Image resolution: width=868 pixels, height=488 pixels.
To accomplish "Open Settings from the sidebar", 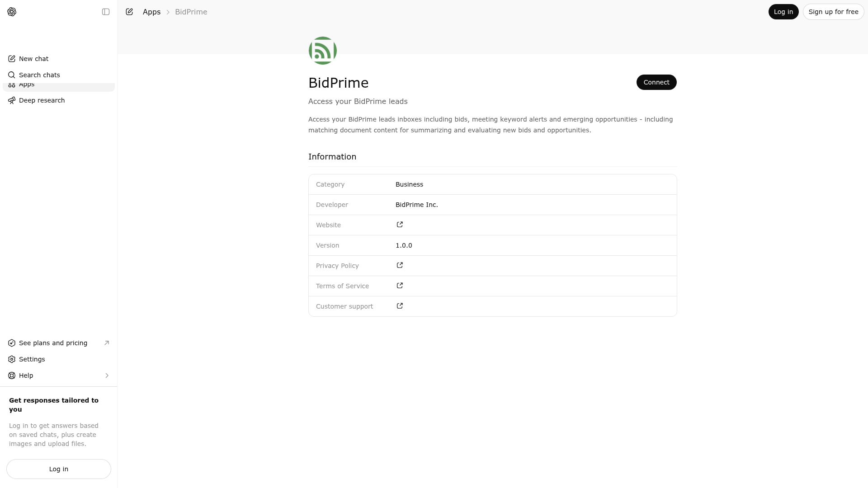I will coord(59,359).
